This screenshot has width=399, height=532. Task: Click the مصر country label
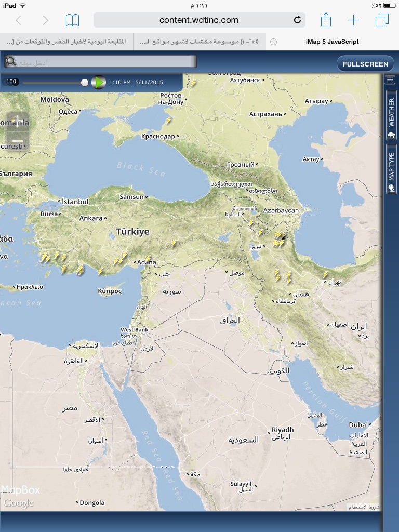tap(70, 408)
